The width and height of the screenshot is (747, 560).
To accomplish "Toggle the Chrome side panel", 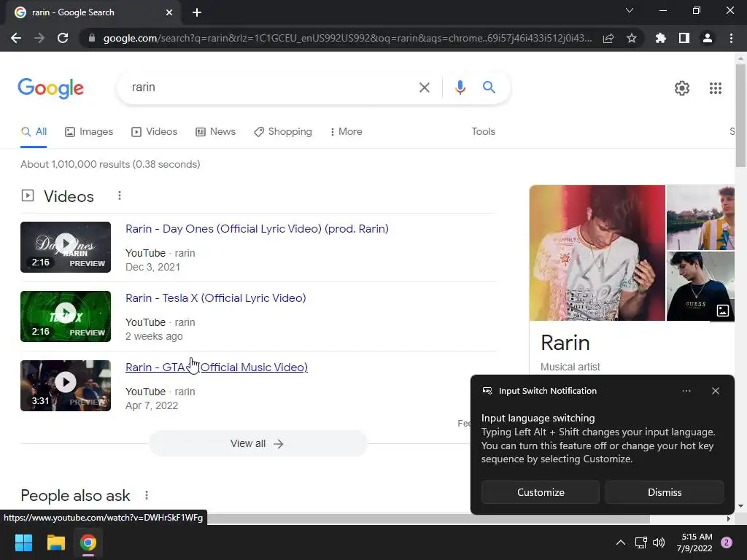I will click(x=684, y=38).
